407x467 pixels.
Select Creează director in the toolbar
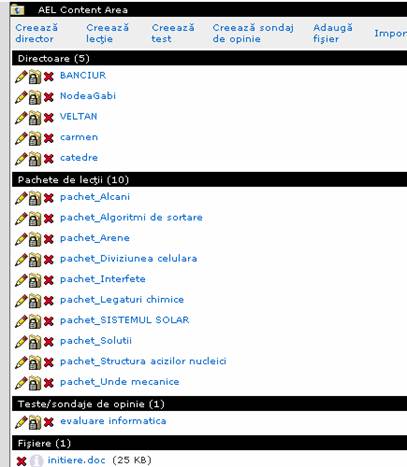click(36, 33)
